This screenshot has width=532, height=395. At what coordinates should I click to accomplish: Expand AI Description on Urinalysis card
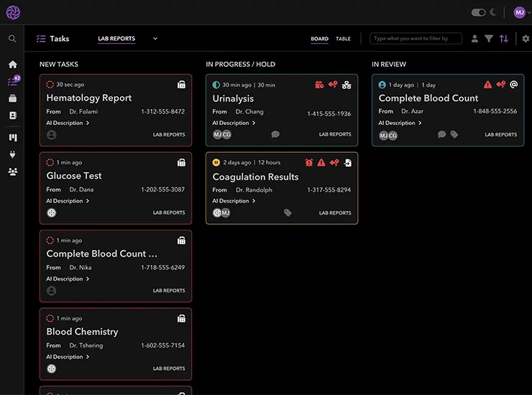(234, 123)
